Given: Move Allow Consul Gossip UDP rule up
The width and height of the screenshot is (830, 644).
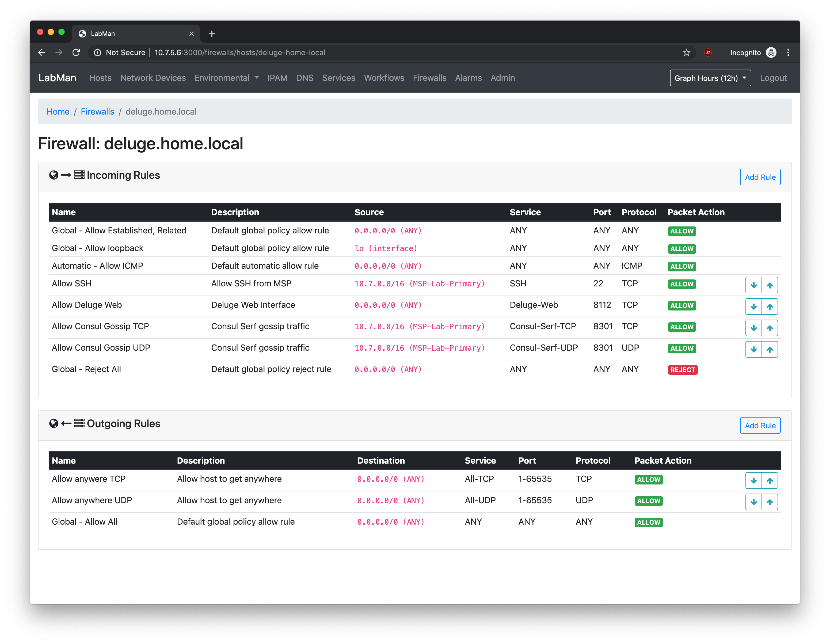Looking at the screenshot, I should tap(770, 349).
